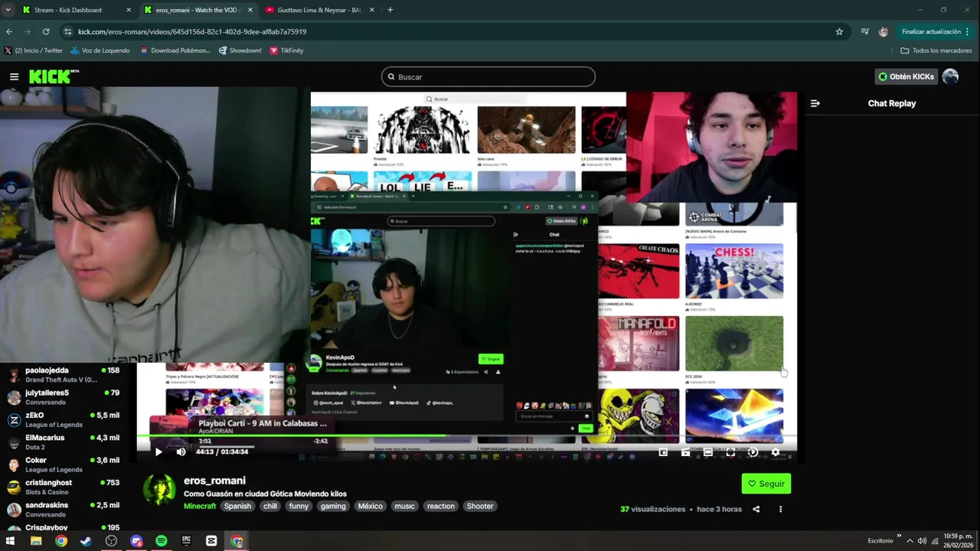Open the eros_romani channel avatar
The height and width of the screenshot is (551, 980).
(x=159, y=490)
